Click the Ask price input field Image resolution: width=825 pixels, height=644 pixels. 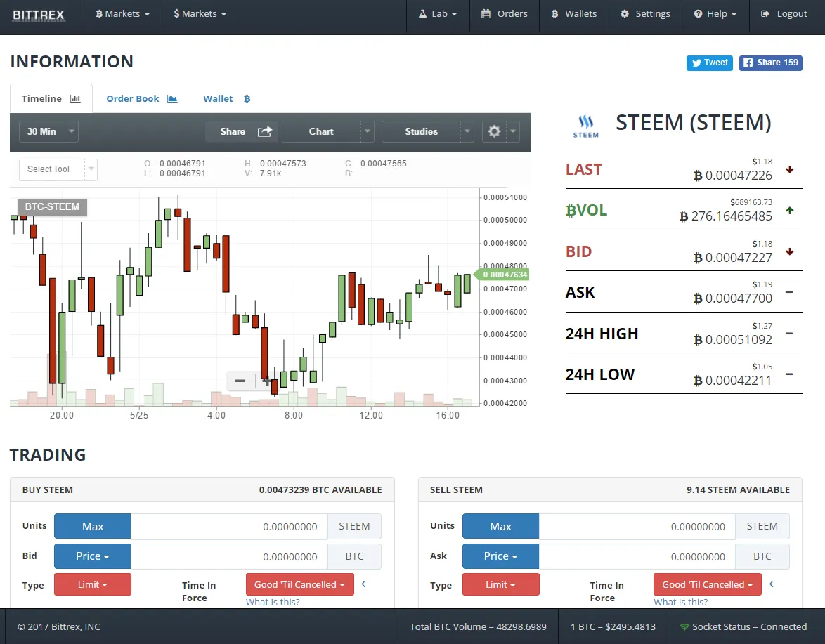(637, 556)
